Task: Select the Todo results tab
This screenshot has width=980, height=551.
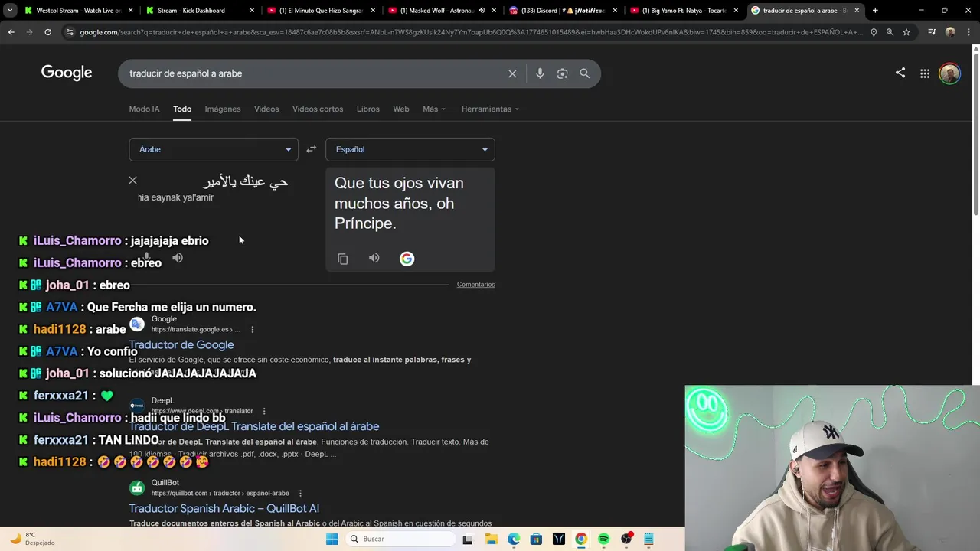Action: click(181, 109)
